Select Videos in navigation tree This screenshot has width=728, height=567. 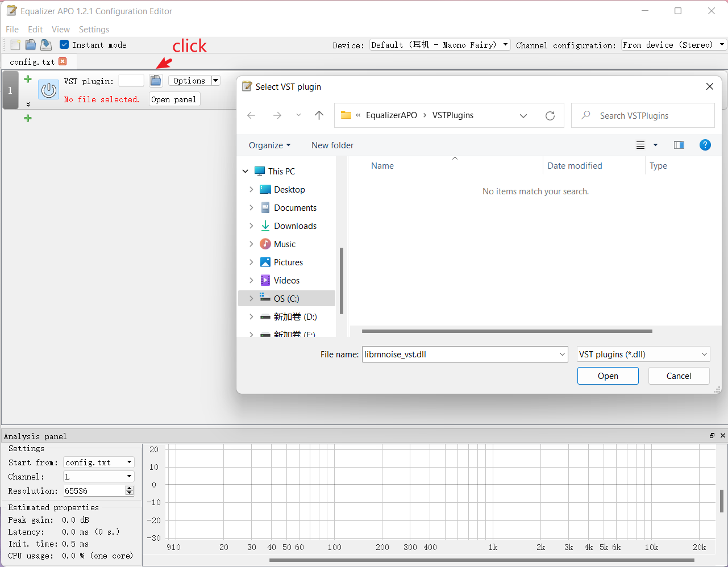(x=286, y=281)
